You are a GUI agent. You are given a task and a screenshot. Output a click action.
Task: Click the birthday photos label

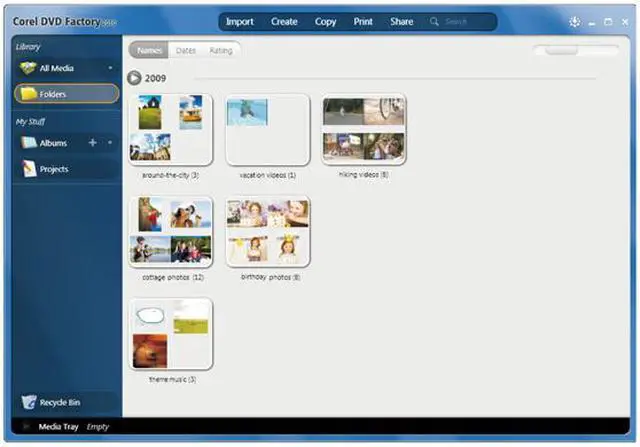pos(270,277)
